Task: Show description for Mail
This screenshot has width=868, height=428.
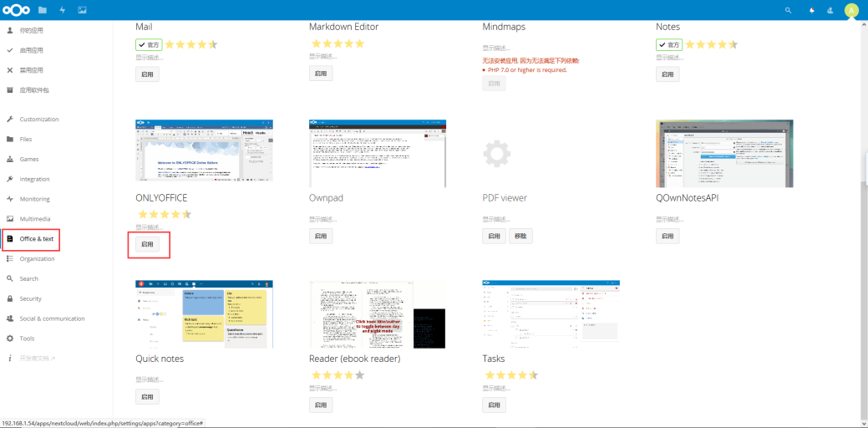Action: pyautogui.click(x=150, y=57)
